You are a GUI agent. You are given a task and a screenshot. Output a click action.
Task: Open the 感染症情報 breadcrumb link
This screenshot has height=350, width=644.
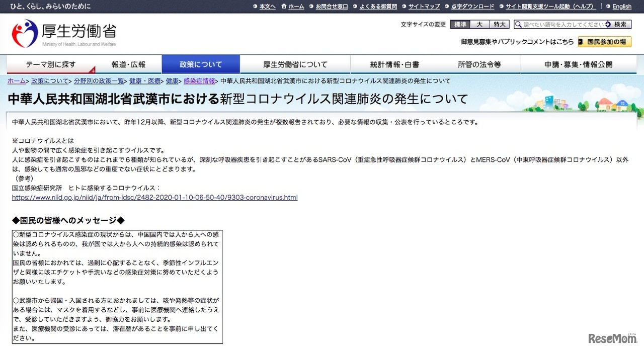tap(199, 80)
